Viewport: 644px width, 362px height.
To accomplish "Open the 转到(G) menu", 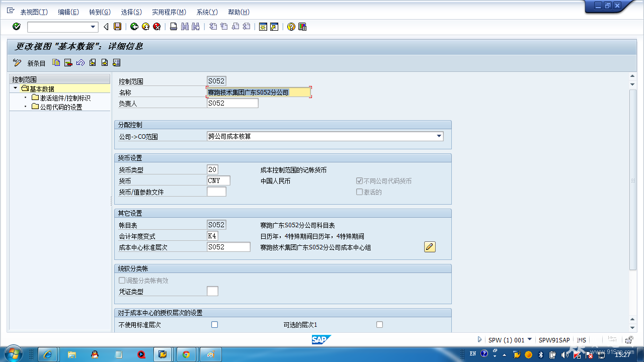I will coord(100,12).
